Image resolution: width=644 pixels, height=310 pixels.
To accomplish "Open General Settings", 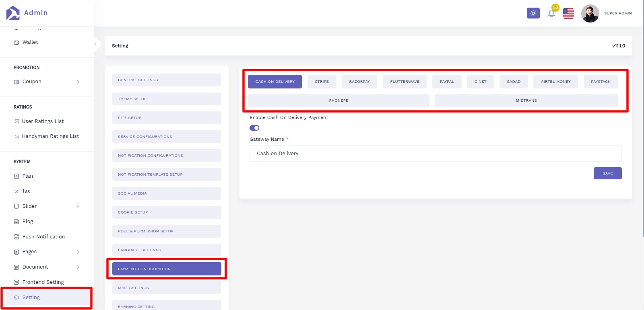I will [167, 80].
